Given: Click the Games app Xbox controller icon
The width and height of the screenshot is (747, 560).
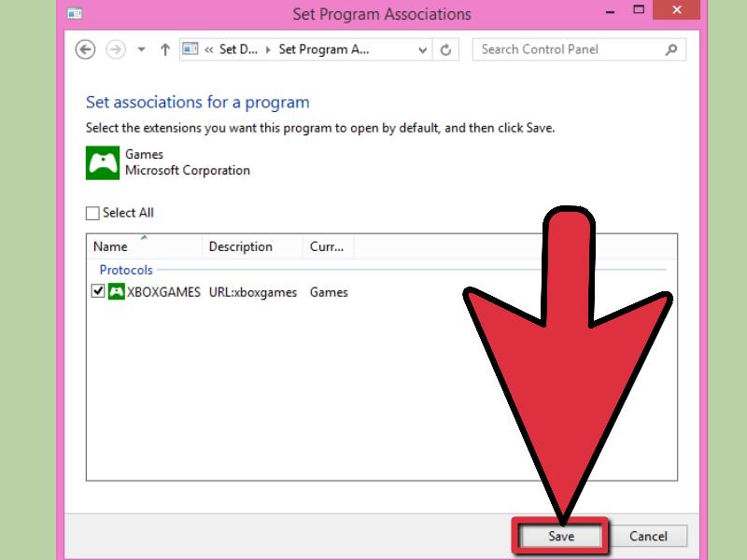Looking at the screenshot, I should [x=103, y=162].
